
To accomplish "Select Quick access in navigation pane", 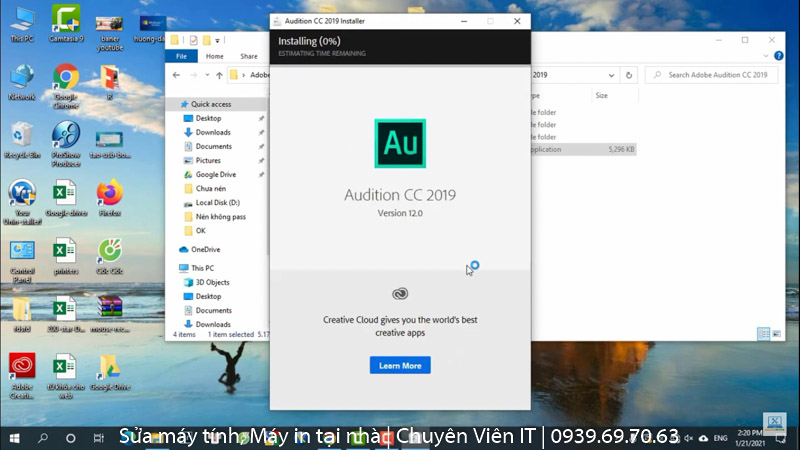I will 213,104.
